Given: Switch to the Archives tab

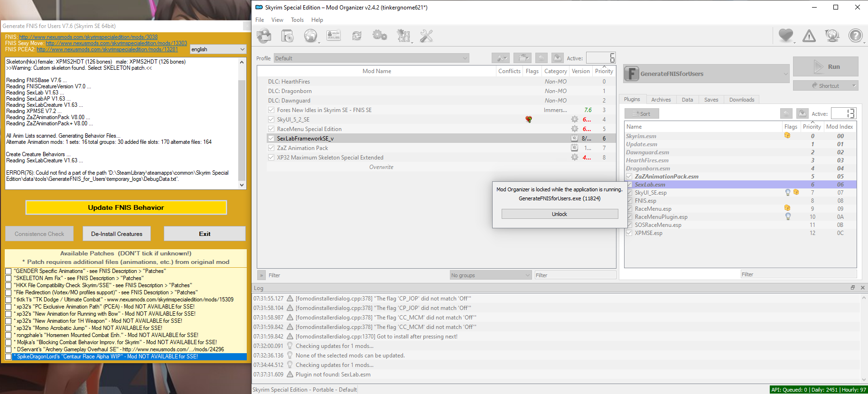Looking at the screenshot, I should (661, 100).
